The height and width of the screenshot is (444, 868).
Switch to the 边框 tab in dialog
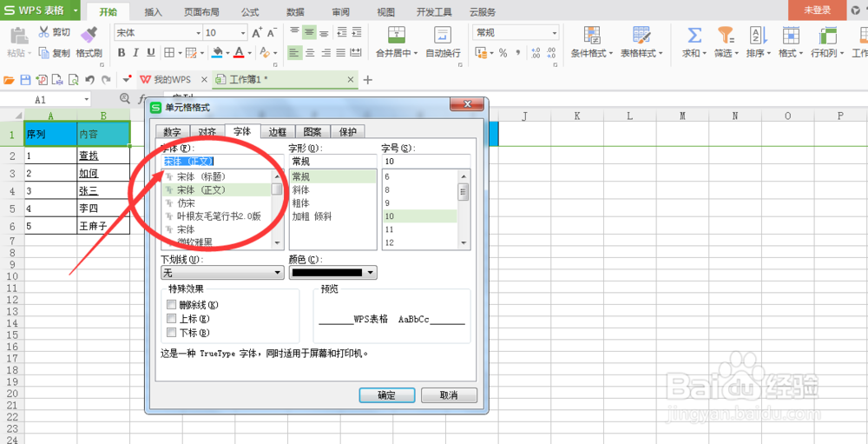click(278, 132)
